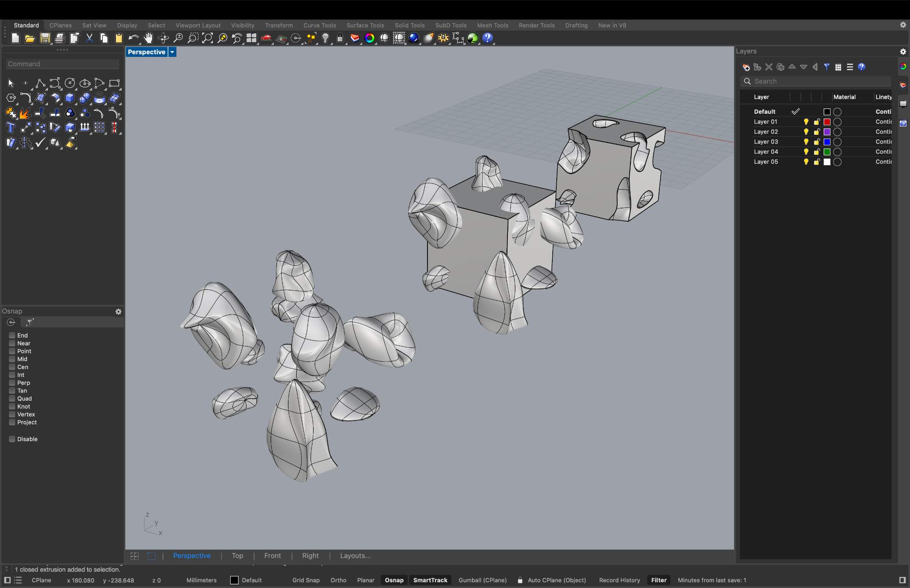Image resolution: width=910 pixels, height=588 pixels.
Task: Select the Circle drawing tool
Action: [x=69, y=83]
